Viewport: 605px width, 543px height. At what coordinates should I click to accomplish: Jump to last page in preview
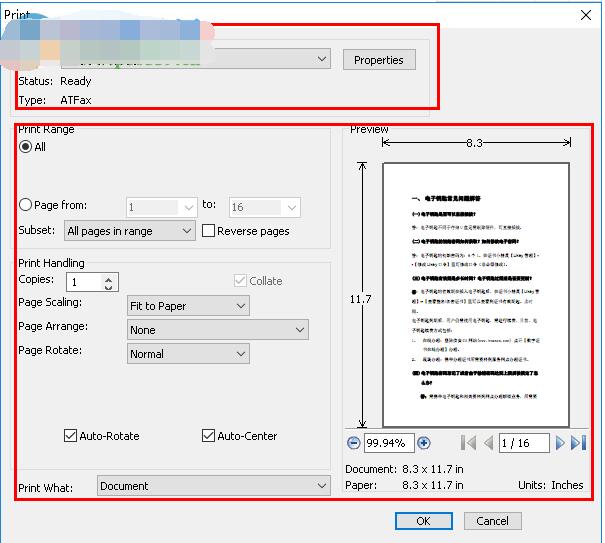click(x=578, y=443)
